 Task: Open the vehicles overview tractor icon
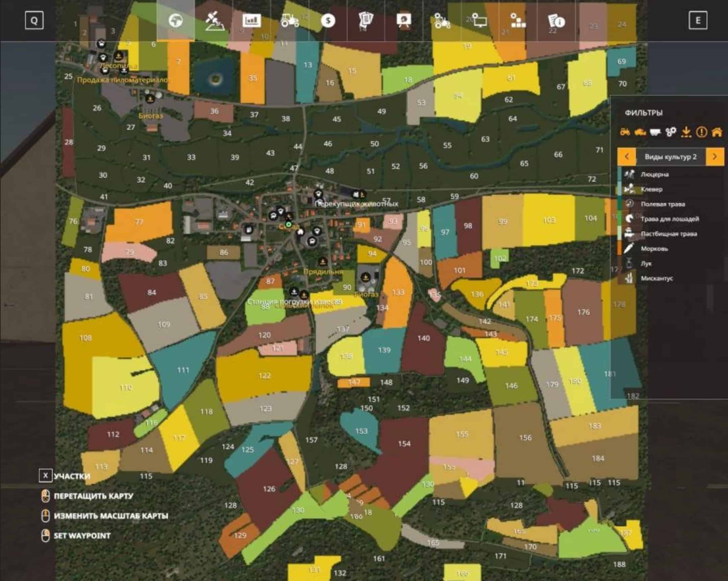pyautogui.click(x=290, y=21)
